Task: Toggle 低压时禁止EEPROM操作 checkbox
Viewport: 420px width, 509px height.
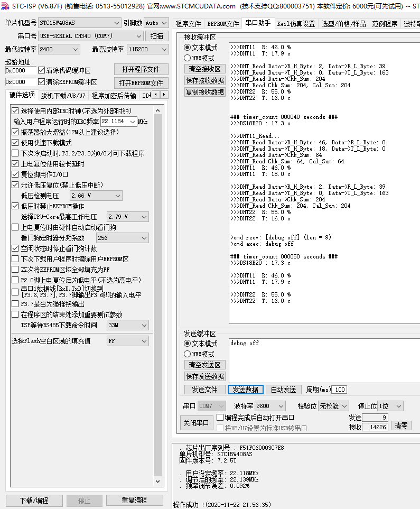Action: click(15, 206)
